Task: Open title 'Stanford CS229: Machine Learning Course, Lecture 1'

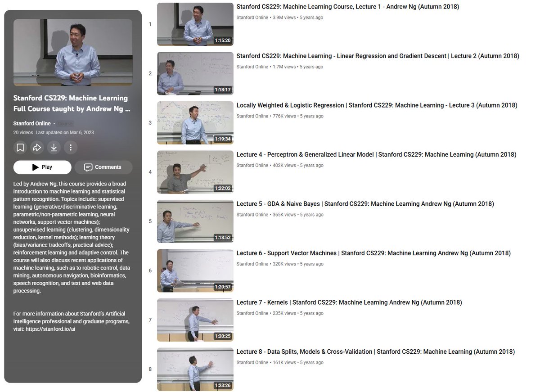Action: pos(348,7)
